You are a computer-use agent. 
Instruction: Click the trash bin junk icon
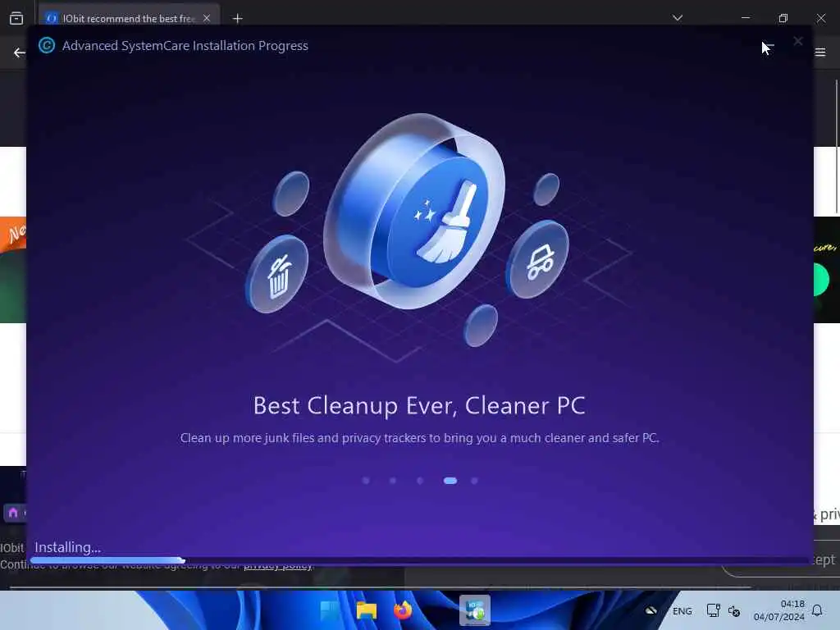click(277, 274)
